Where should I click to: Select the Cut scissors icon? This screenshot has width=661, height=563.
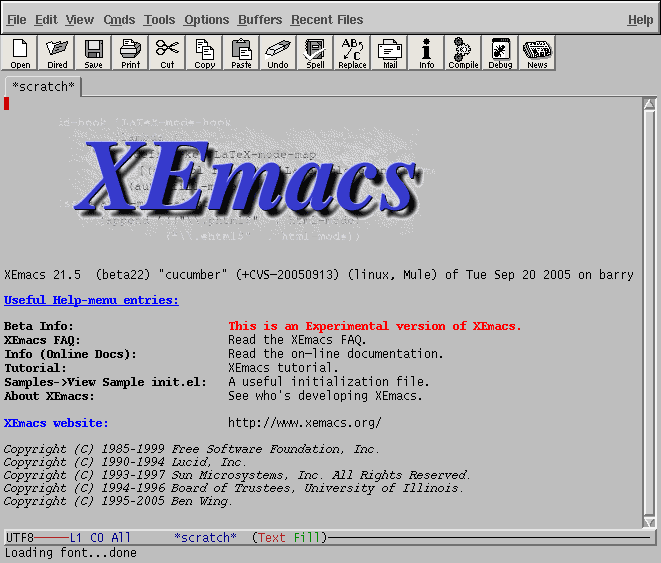(x=167, y=53)
